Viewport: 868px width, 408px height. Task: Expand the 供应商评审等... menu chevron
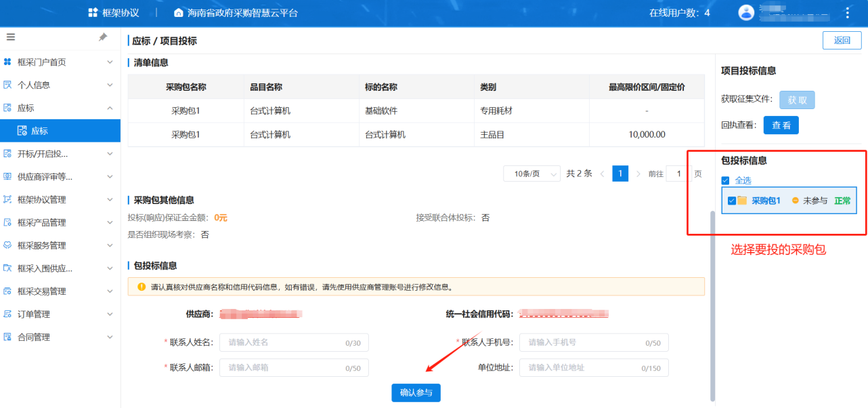click(x=110, y=177)
